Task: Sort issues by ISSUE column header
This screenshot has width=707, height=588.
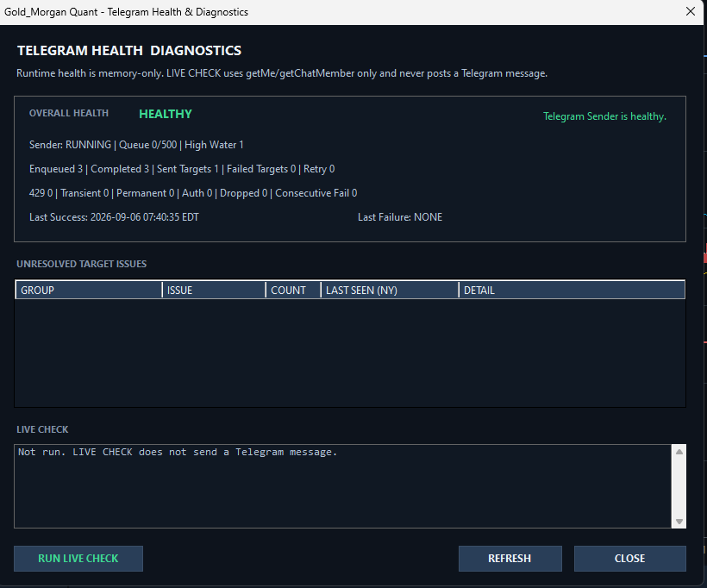Action: [214, 290]
